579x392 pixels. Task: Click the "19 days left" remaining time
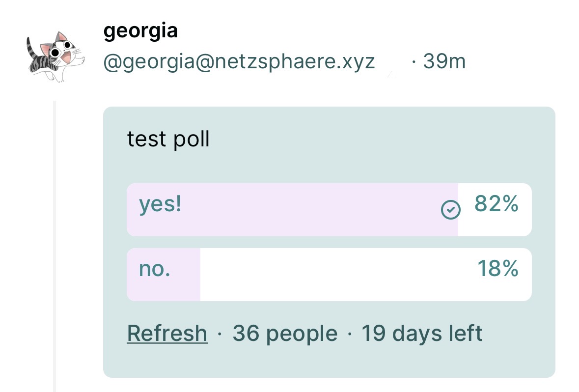pyautogui.click(x=422, y=334)
